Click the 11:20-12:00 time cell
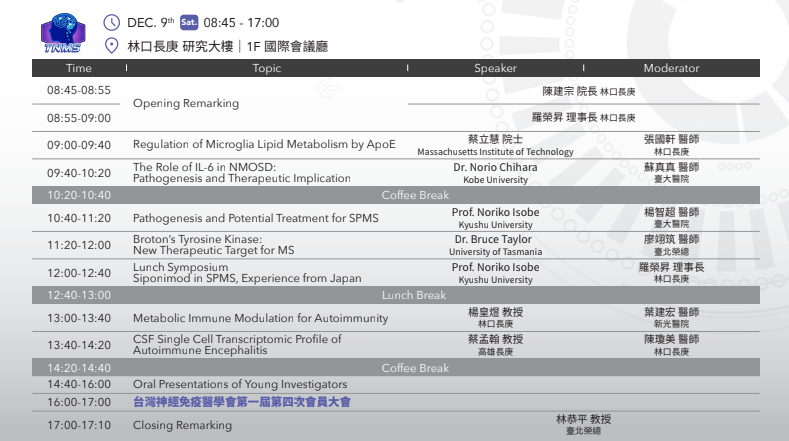789x441 pixels. point(79,245)
